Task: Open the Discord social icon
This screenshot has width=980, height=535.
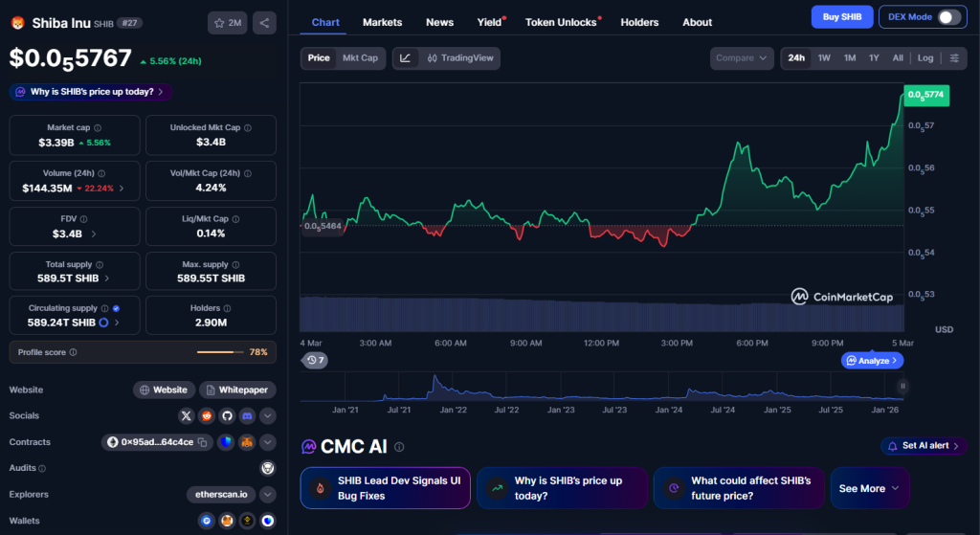Action: pyautogui.click(x=248, y=416)
